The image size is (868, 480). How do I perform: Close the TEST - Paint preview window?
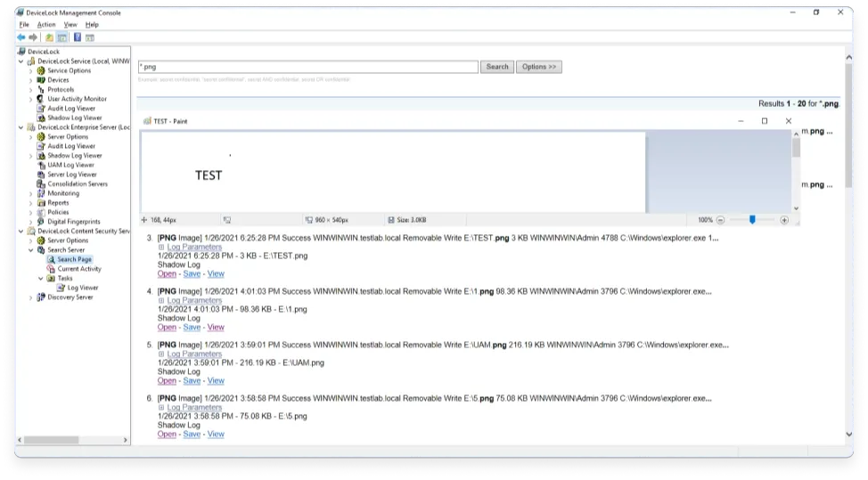pyautogui.click(x=789, y=121)
